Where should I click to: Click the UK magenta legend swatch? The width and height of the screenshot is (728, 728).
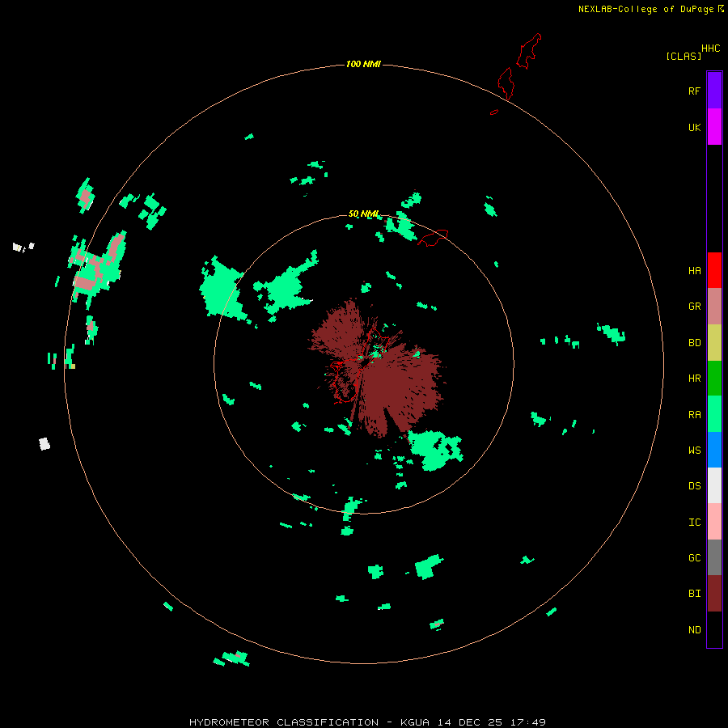pyautogui.click(x=714, y=127)
